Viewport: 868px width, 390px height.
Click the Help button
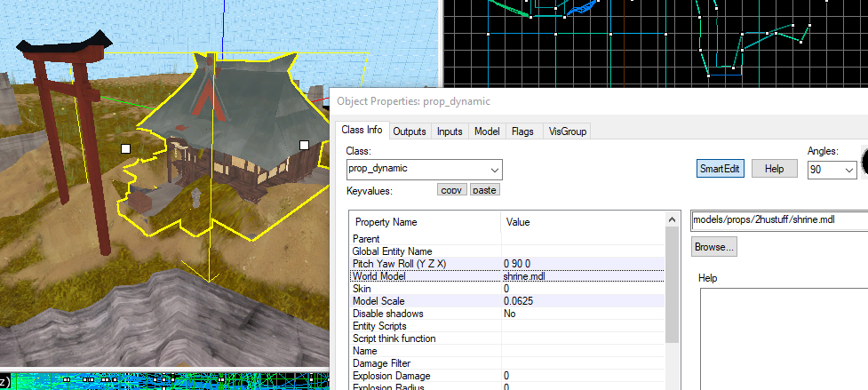click(x=774, y=169)
